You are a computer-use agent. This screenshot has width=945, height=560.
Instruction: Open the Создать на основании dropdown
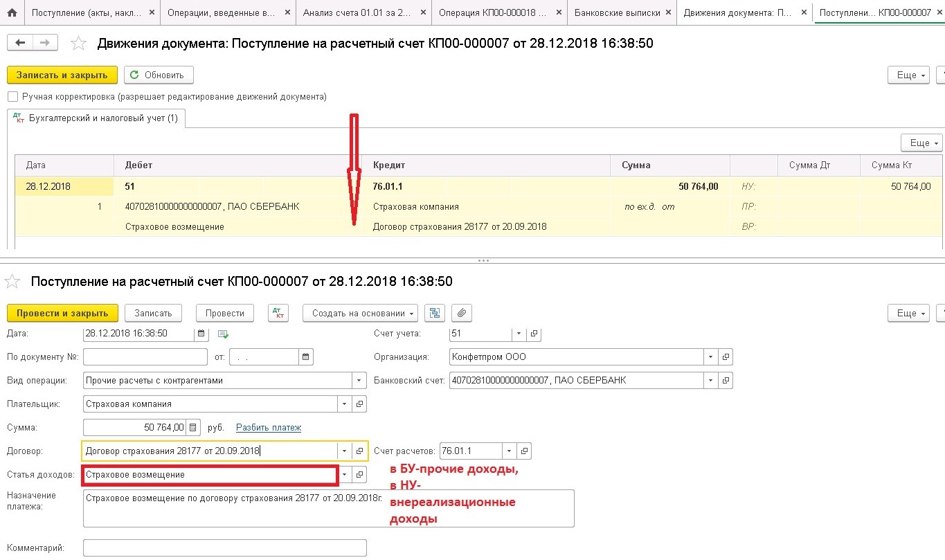coord(360,313)
